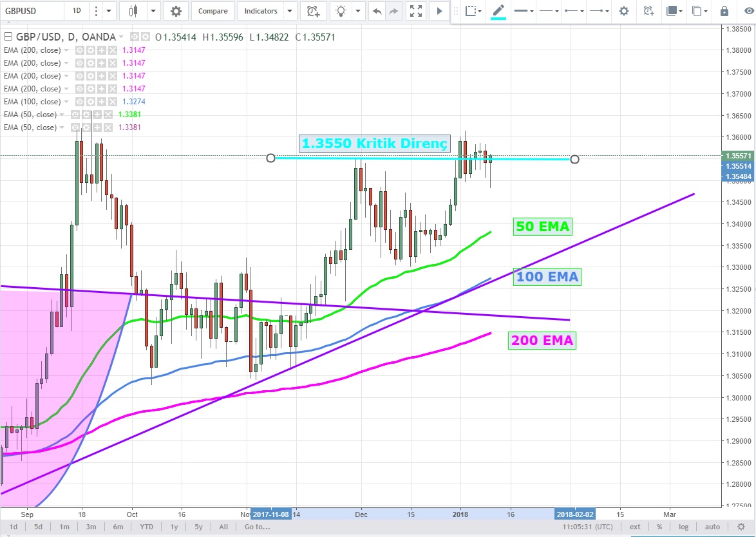
Task: Lock the drawing with the padlock icon
Action: click(724, 11)
